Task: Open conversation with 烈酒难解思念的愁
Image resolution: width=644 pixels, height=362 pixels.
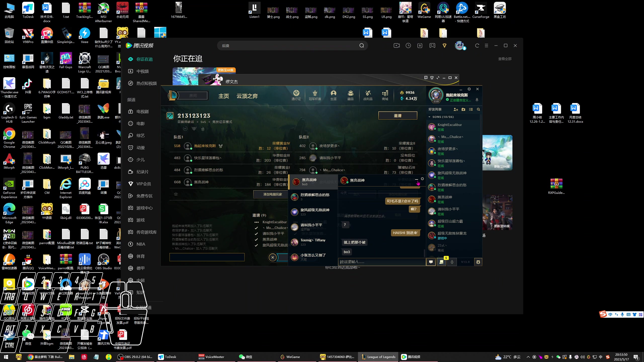Action: click(313, 197)
